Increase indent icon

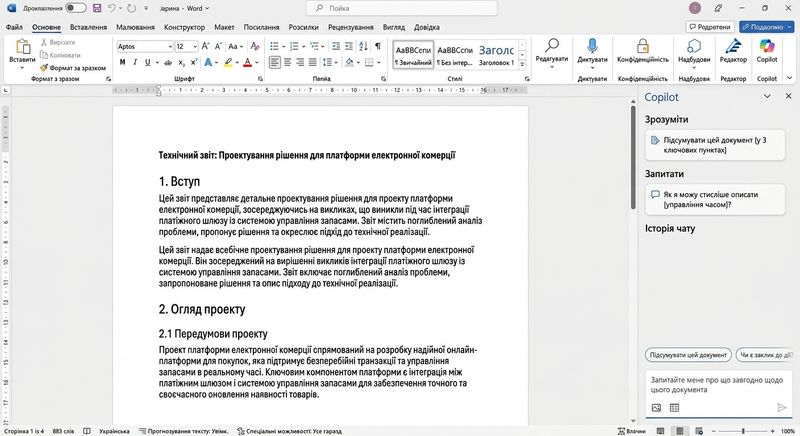(x=348, y=46)
